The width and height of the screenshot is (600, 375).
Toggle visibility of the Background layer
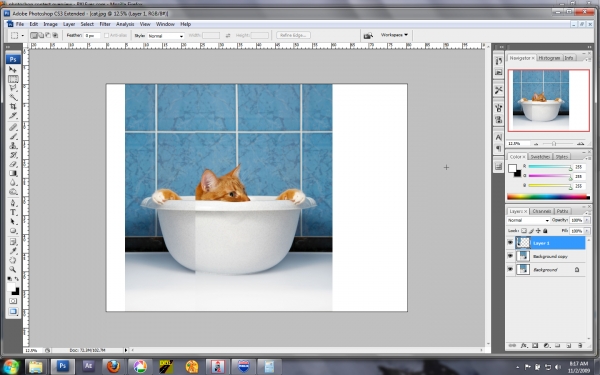[510, 269]
